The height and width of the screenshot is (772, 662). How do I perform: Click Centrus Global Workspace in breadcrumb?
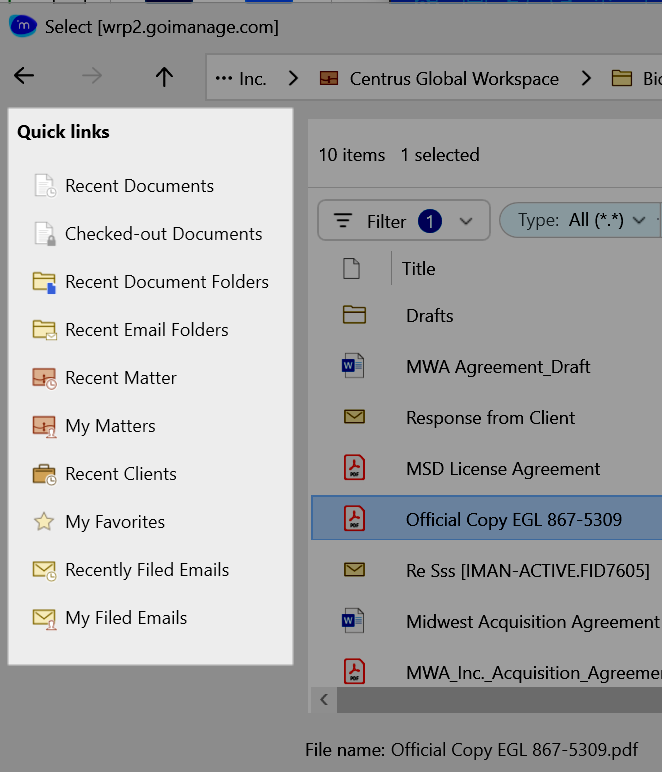pyautogui.click(x=454, y=78)
